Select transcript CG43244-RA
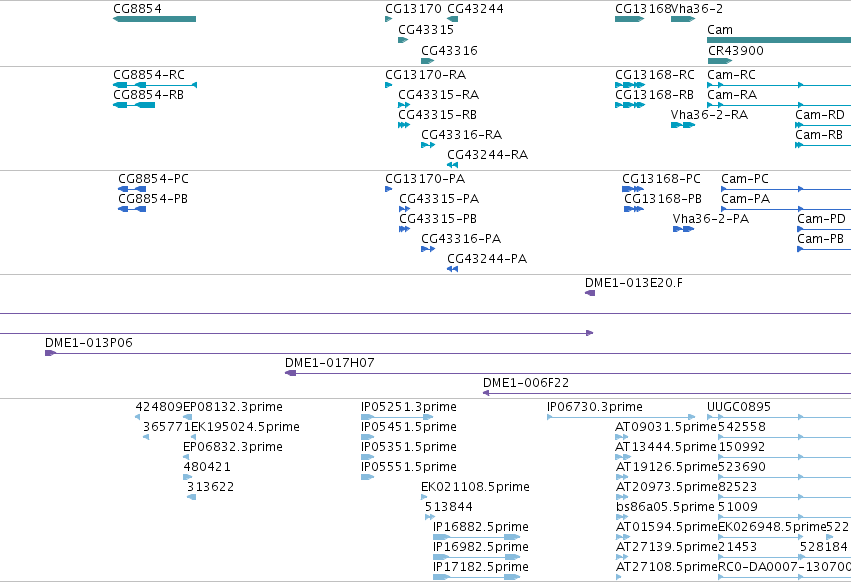Viewport: 851px width, 582px height. (487, 155)
